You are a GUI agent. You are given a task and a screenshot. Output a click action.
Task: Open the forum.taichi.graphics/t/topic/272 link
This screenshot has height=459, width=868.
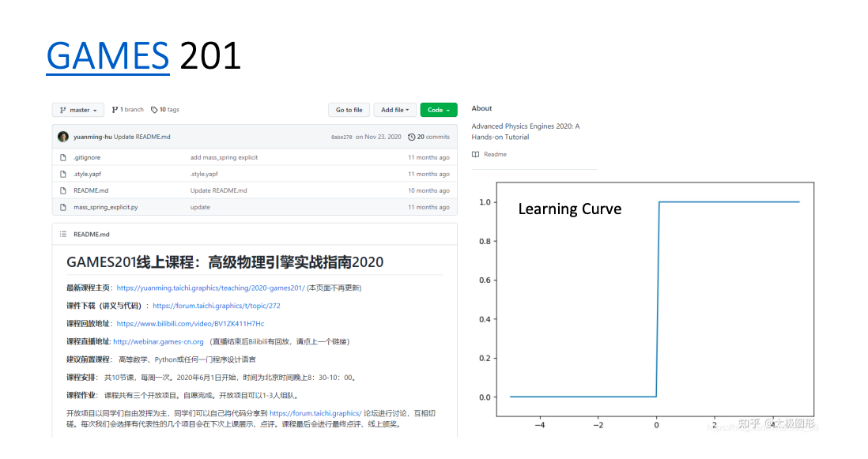click(x=217, y=306)
